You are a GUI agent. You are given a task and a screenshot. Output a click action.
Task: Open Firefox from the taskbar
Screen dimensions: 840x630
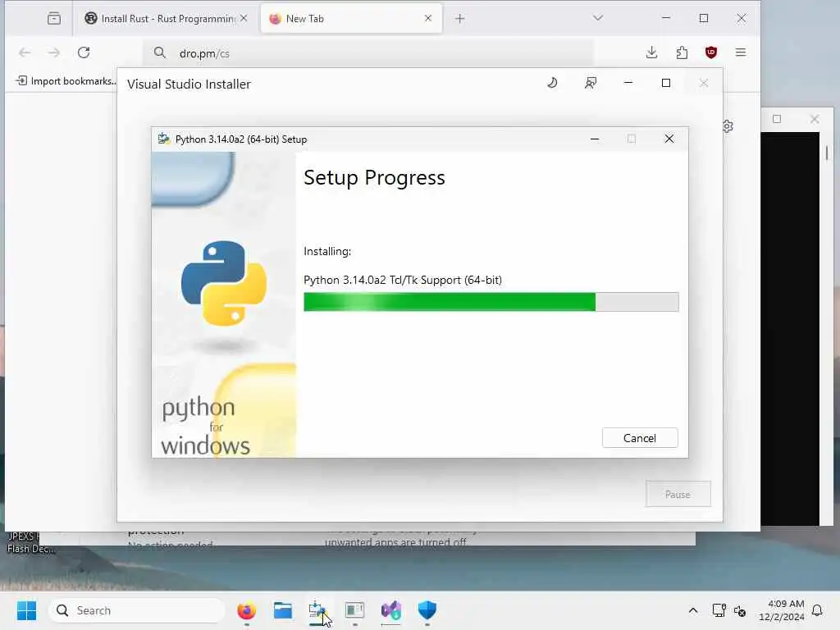coord(246,610)
